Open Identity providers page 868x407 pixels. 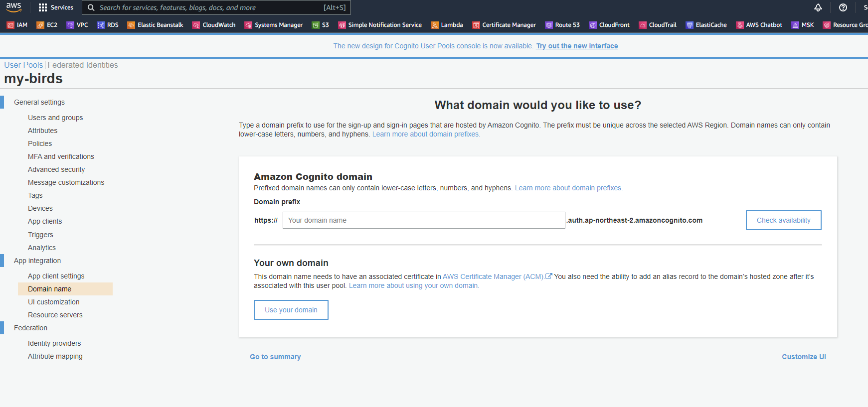(54, 343)
